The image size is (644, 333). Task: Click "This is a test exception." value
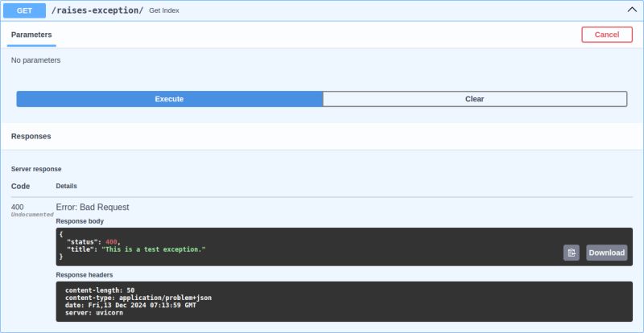(153, 249)
